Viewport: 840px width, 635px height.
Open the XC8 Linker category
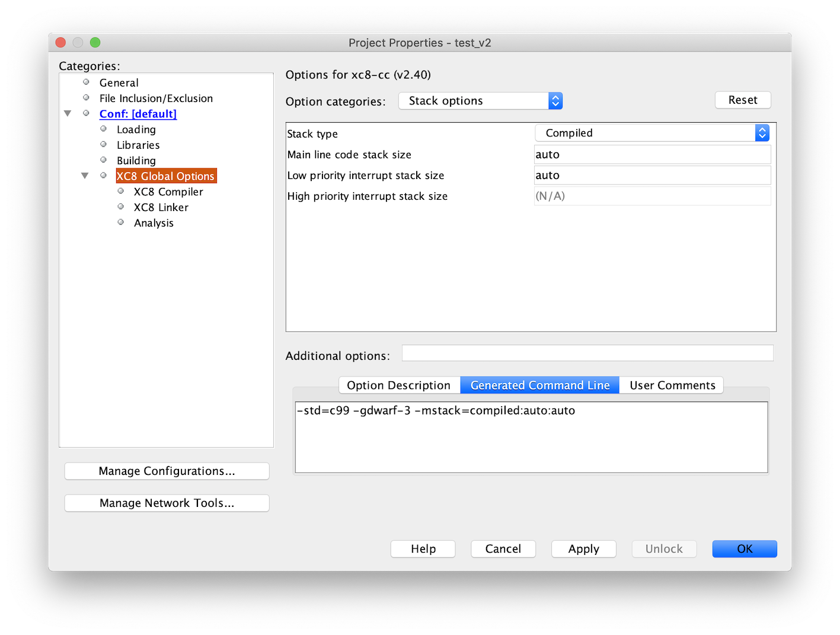coord(161,207)
